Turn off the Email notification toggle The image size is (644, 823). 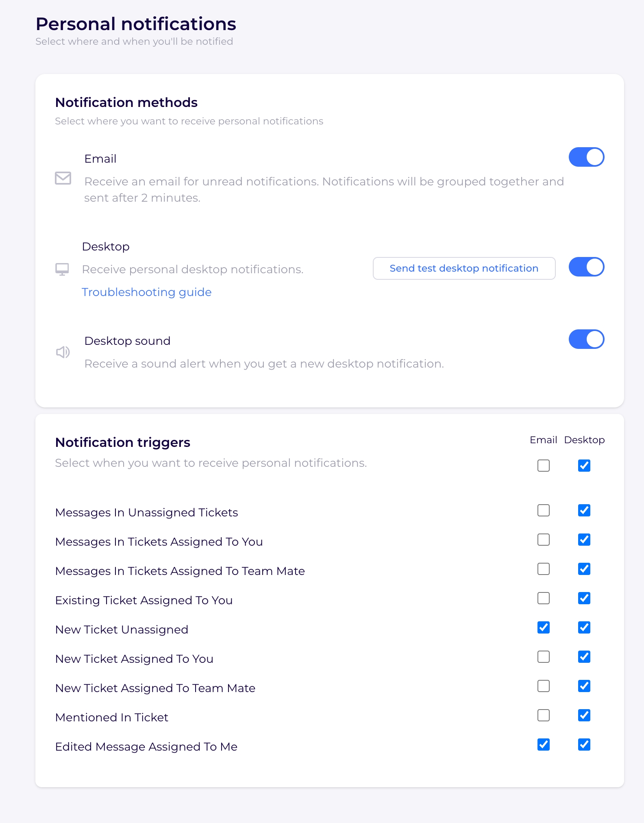tap(586, 157)
